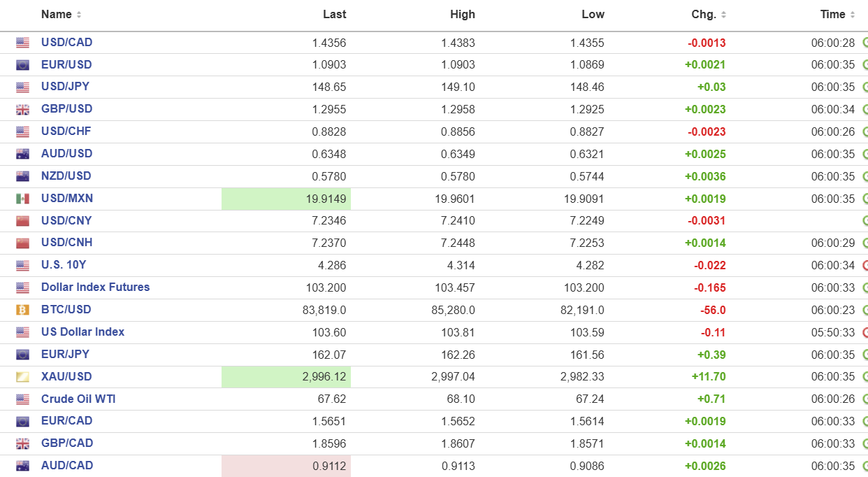Sort the table by Name column arrows

(79, 15)
